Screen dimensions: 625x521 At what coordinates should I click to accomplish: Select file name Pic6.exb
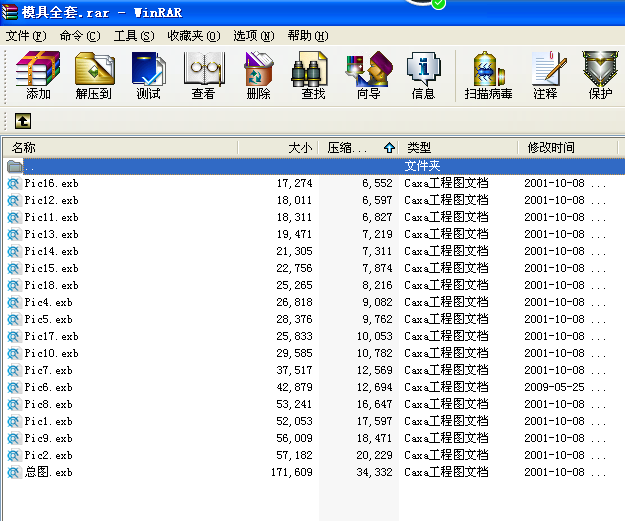pyautogui.click(x=48, y=387)
